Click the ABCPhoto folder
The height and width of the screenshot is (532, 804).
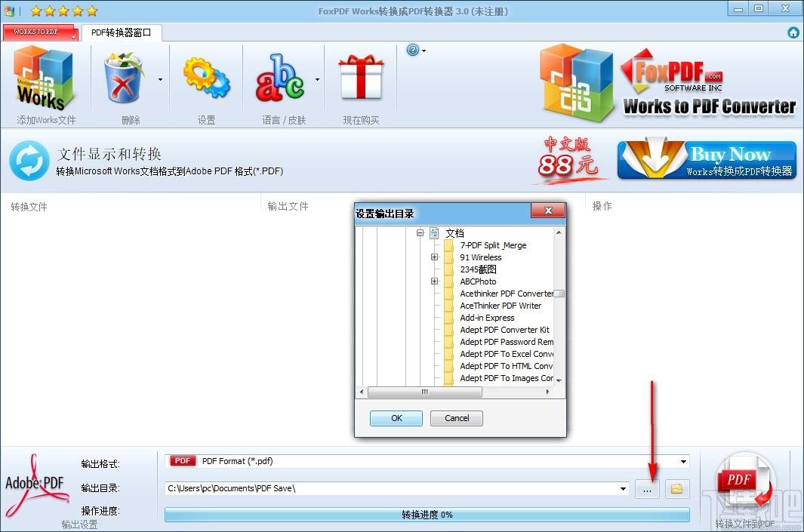(478, 281)
